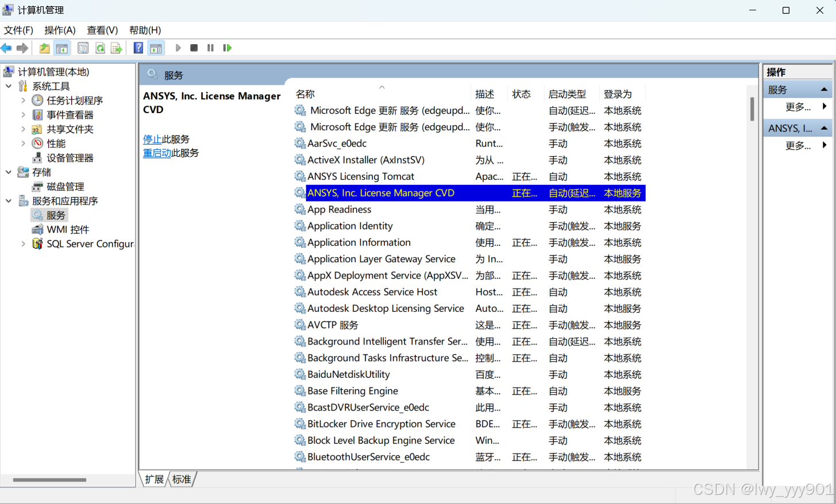This screenshot has width=836, height=504.
Task: Open the 操作(A) menu
Action: coord(60,30)
